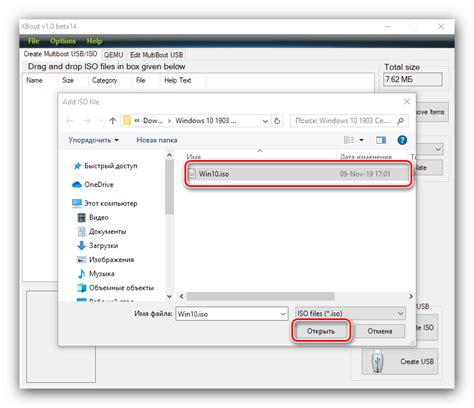The width and height of the screenshot is (474, 408).
Task: Click the Открыть button
Action: coord(321,331)
